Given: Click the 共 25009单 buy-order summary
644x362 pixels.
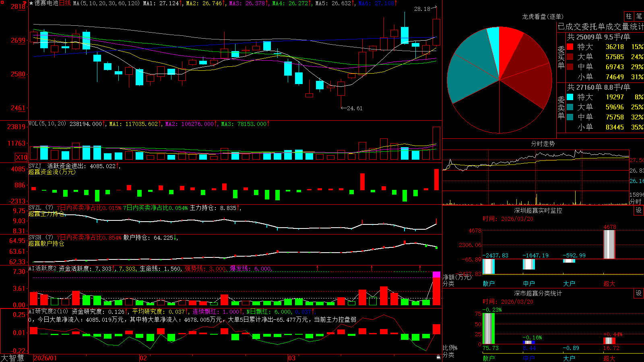Looking at the screenshot, I should [x=599, y=37].
